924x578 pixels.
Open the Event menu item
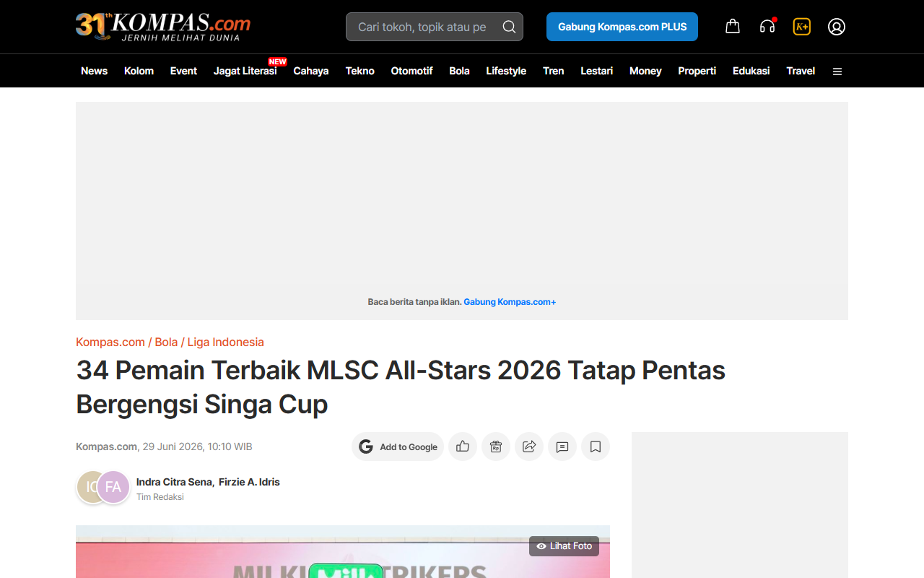pos(183,71)
